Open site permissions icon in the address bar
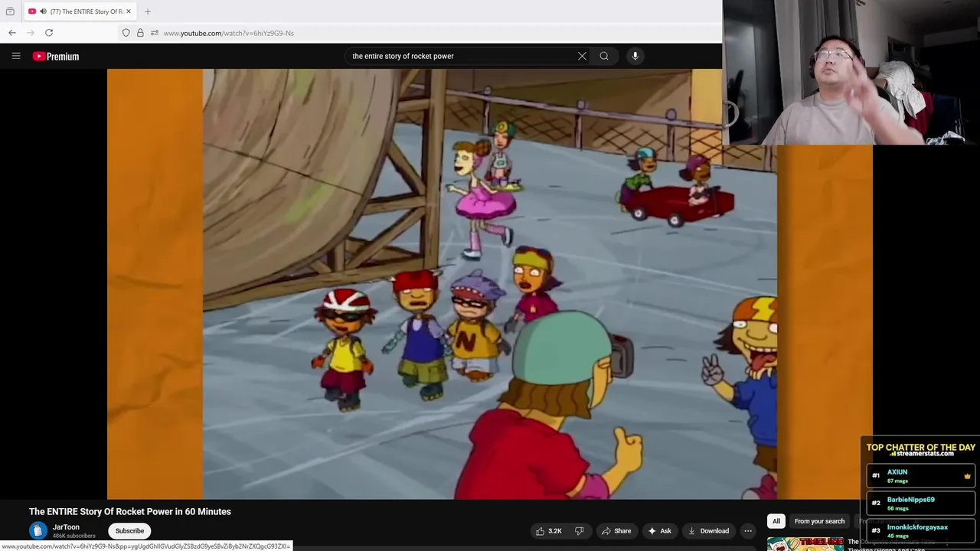The image size is (980, 551). click(155, 33)
